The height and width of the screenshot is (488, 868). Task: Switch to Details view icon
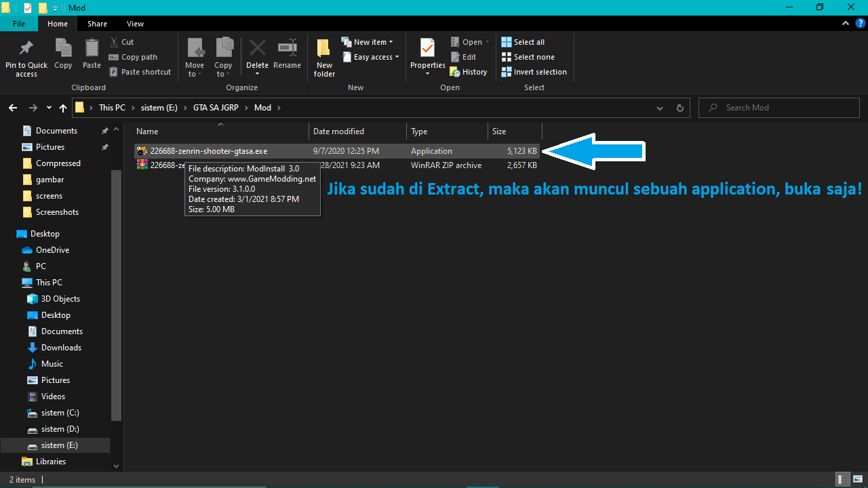(842, 480)
